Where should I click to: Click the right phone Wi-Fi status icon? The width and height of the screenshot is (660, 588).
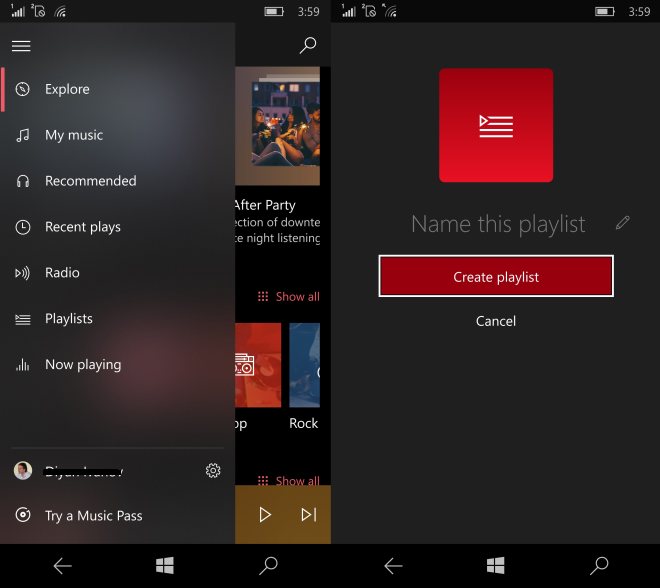point(390,11)
